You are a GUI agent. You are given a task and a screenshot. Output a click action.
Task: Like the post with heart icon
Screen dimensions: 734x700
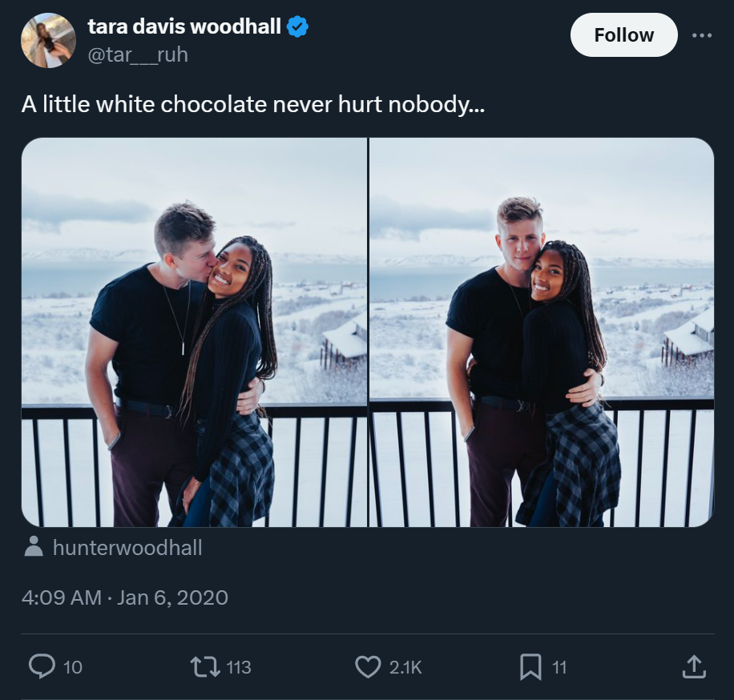click(x=368, y=667)
